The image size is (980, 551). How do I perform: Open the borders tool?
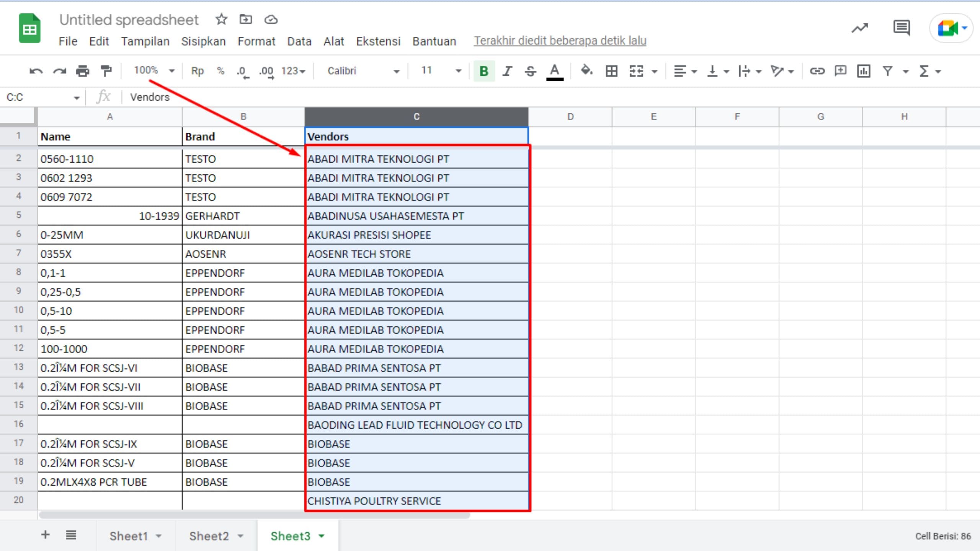click(611, 71)
